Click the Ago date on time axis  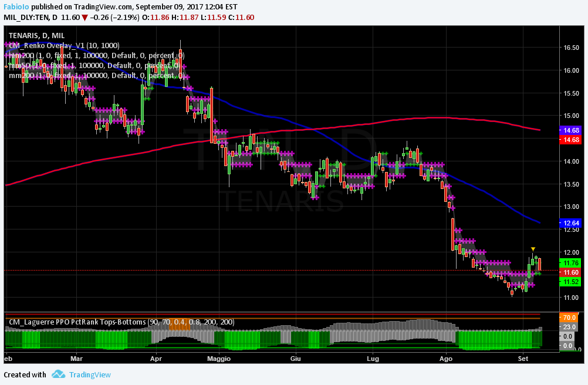pos(446,359)
